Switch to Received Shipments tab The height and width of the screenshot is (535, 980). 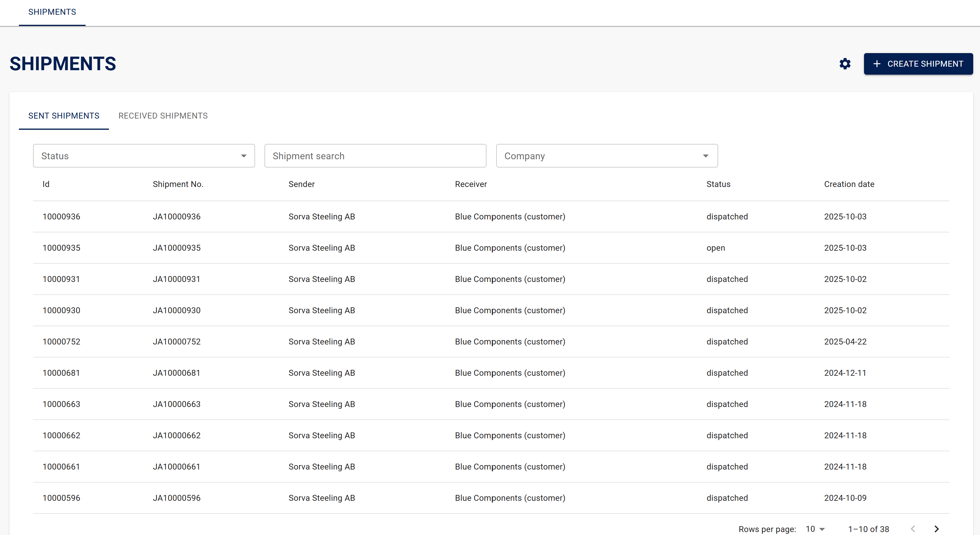[163, 116]
